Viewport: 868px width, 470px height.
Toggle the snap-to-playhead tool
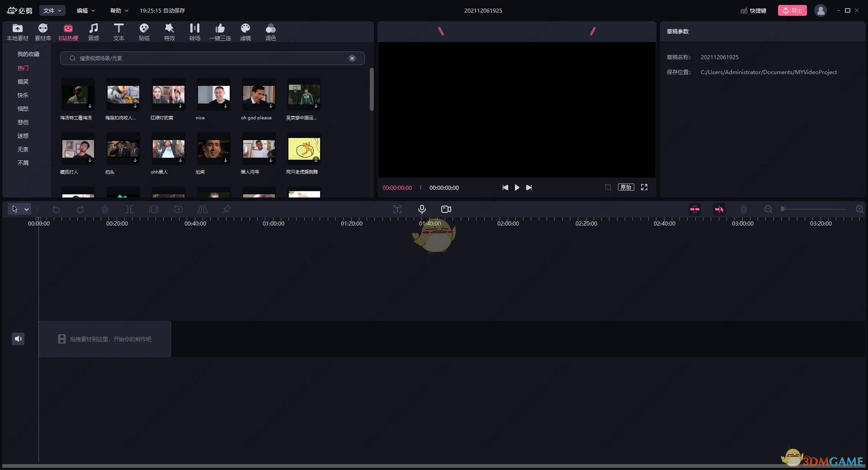point(719,209)
